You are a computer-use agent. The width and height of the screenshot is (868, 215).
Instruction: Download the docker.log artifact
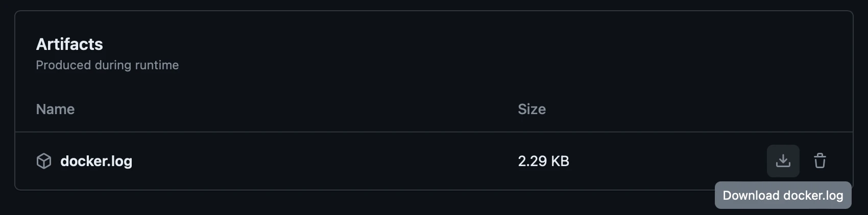click(x=783, y=161)
